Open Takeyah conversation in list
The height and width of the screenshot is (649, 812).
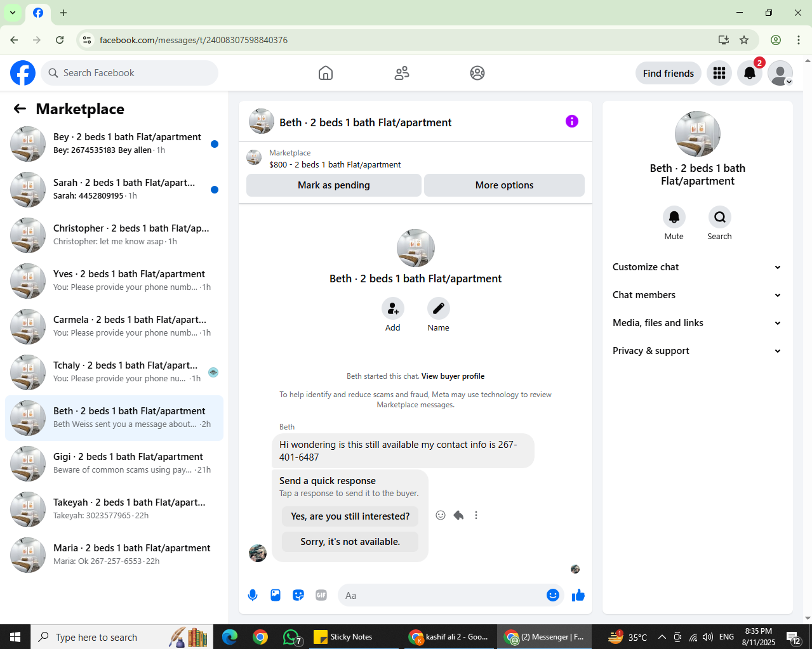point(114,509)
